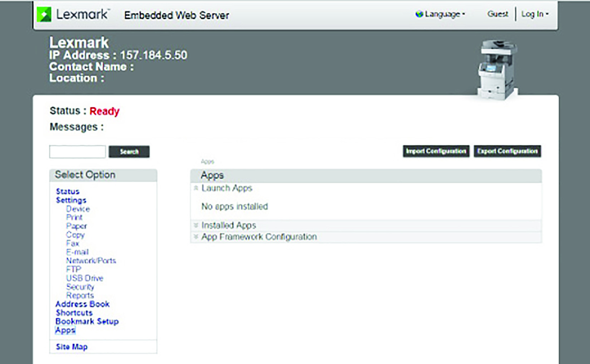
Task: Open the Address Book link
Action: [83, 304]
